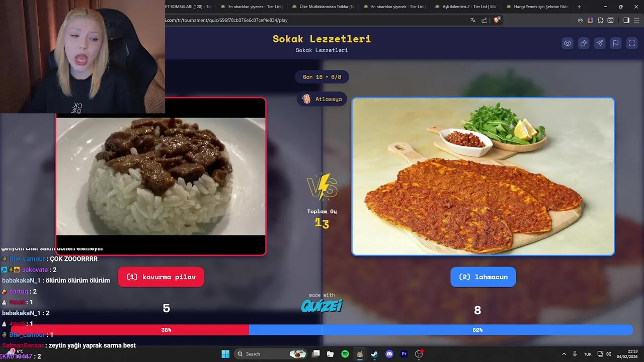The height and width of the screenshot is (362, 644).
Task: Open the network icon in system tray
Action: tap(600, 354)
